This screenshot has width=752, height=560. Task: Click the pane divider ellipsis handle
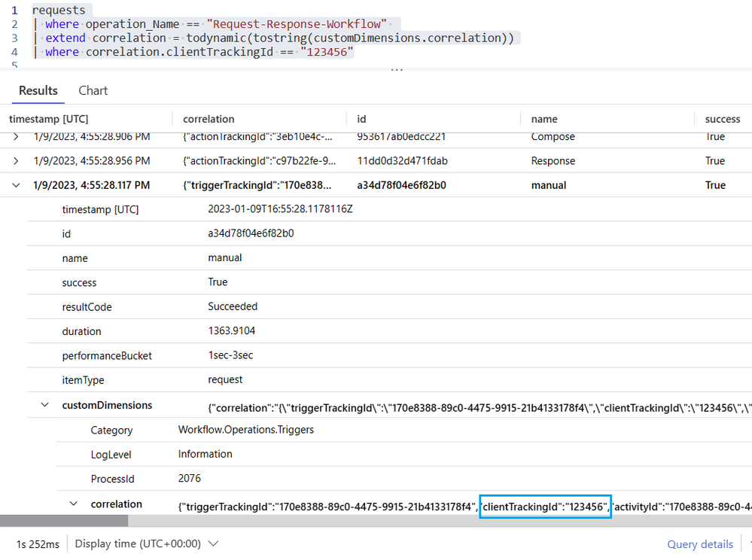click(397, 70)
